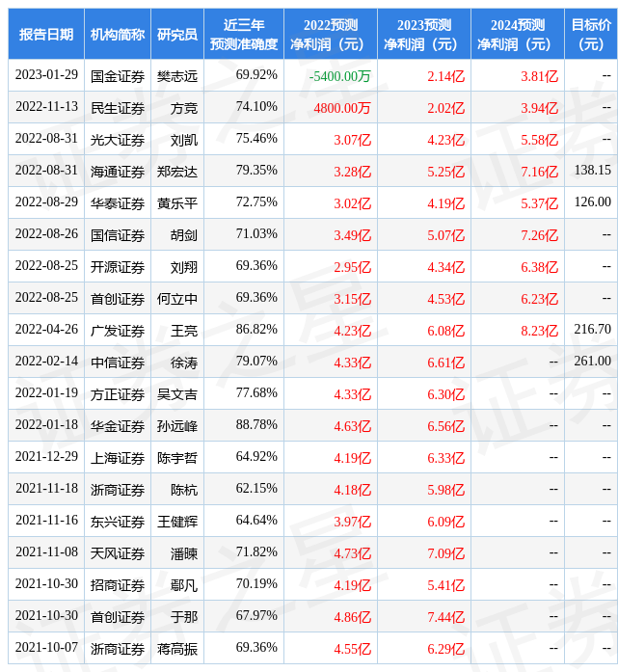618x672 pixels.
Task: Select 国金证券 institution cell
Action: [118, 76]
